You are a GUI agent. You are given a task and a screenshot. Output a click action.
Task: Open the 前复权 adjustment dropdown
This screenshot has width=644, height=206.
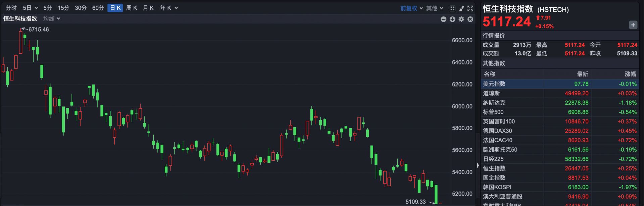411,8
